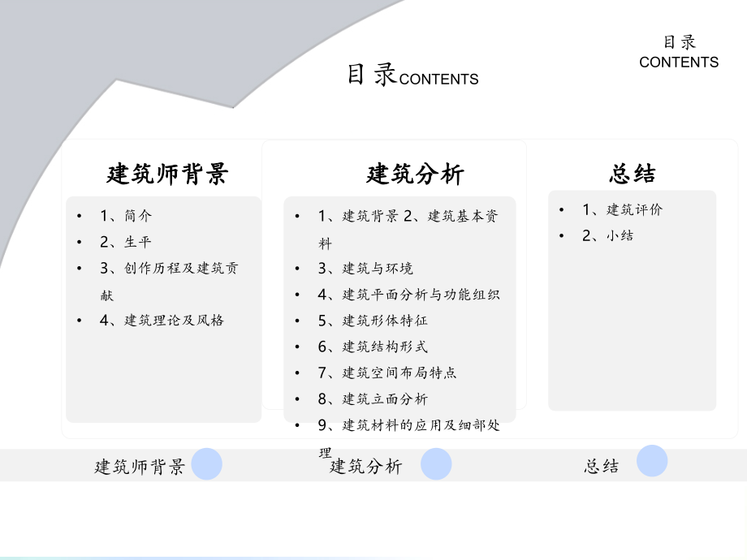Click the centered 目录CONTENTS title

click(412, 75)
